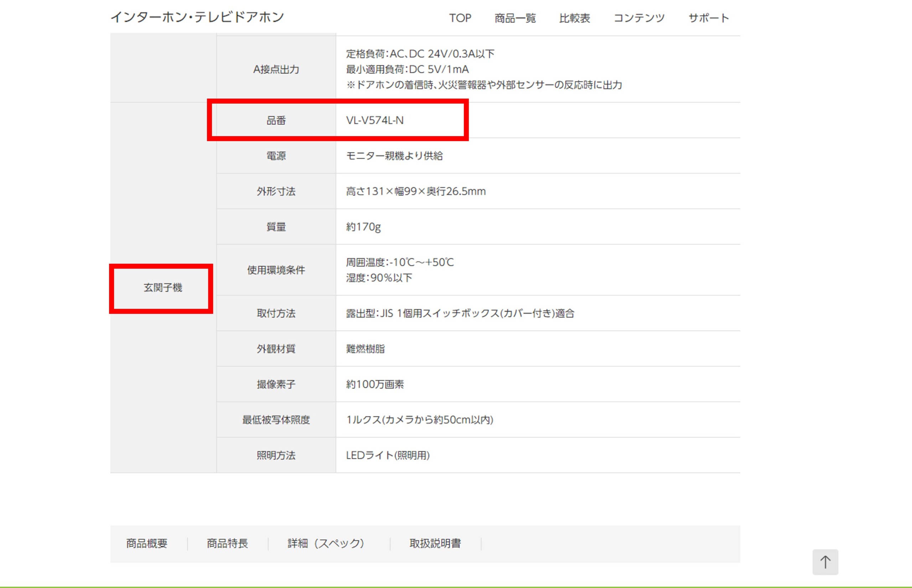Select text 1ルクス(カメラから約50cm以内)
Image resolution: width=912 pixels, height=588 pixels.
(x=420, y=420)
